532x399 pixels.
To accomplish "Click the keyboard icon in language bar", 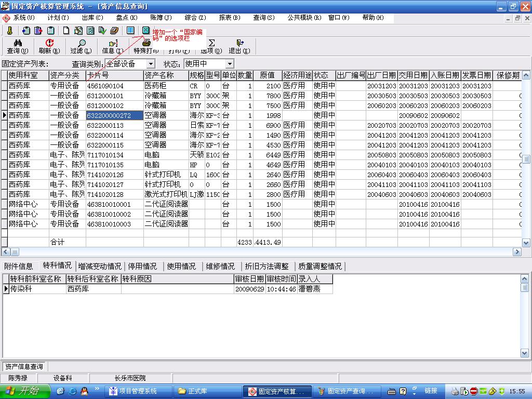I will tap(392, 391).
